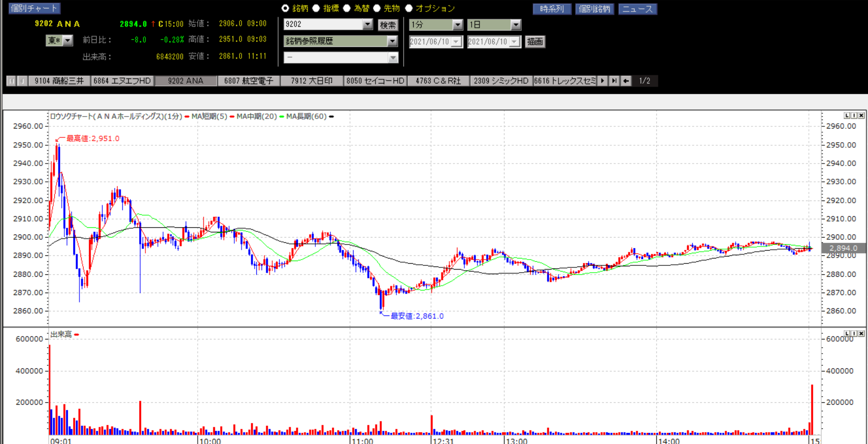The height and width of the screenshot is (444, 868).
Task: Open the 1分 interval dropdown
Action: pos(458,25)
